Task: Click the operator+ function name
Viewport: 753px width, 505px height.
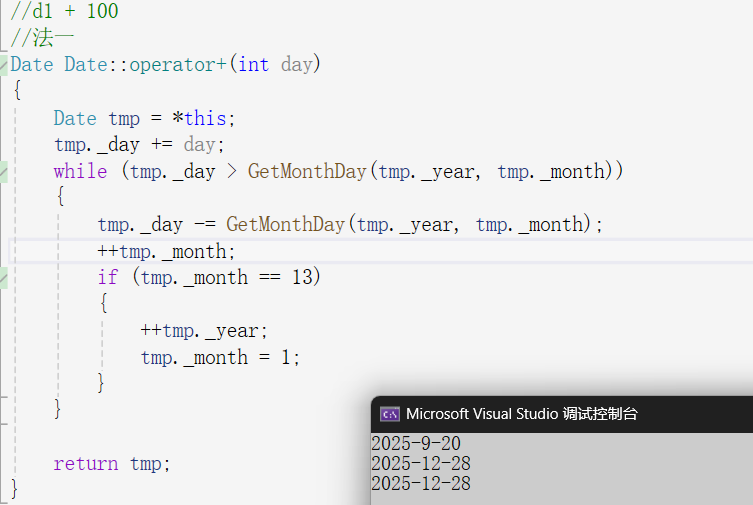Action: tap(178, 64)
